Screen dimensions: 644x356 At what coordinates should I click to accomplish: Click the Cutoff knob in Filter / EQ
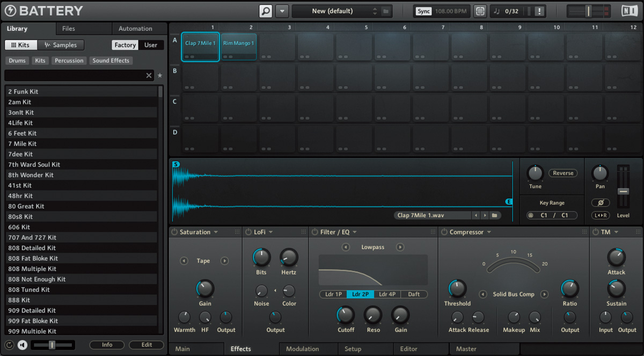346,315
